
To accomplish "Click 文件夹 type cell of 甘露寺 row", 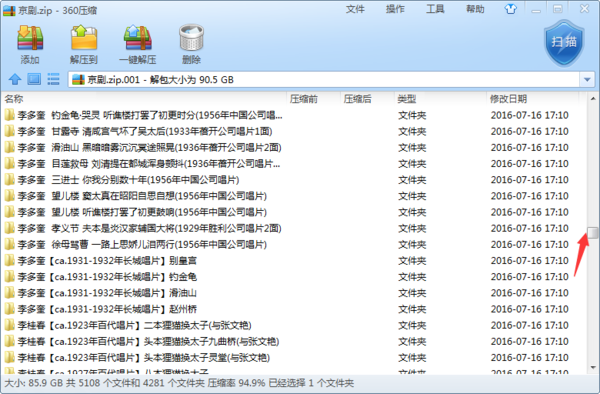I will coord(412,132).
